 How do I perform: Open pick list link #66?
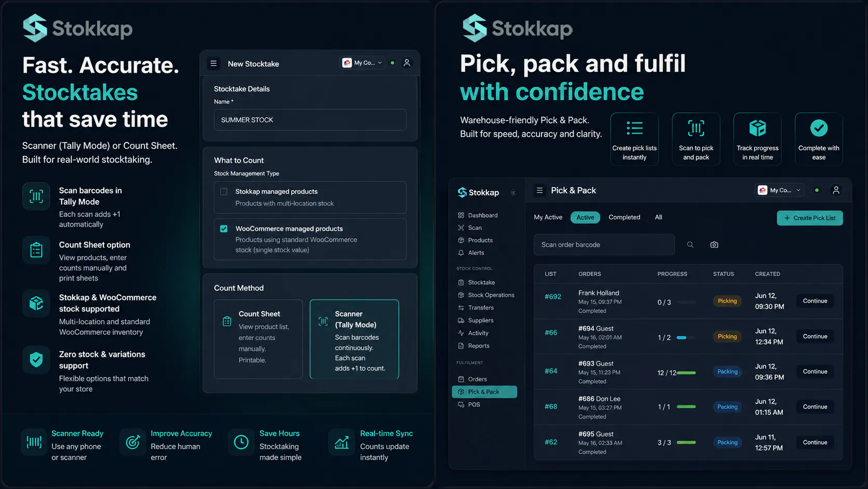point(551,333)
